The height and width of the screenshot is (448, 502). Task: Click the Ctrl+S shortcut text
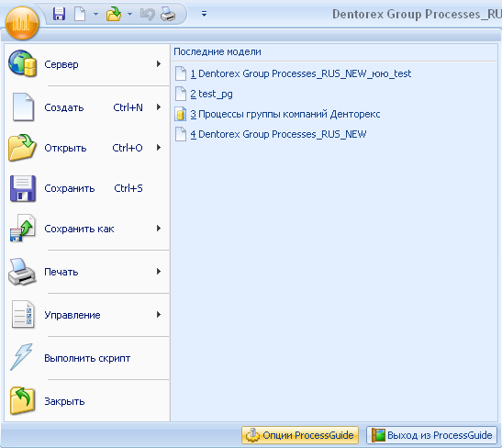pyautogui.click(x=128, y=188)
